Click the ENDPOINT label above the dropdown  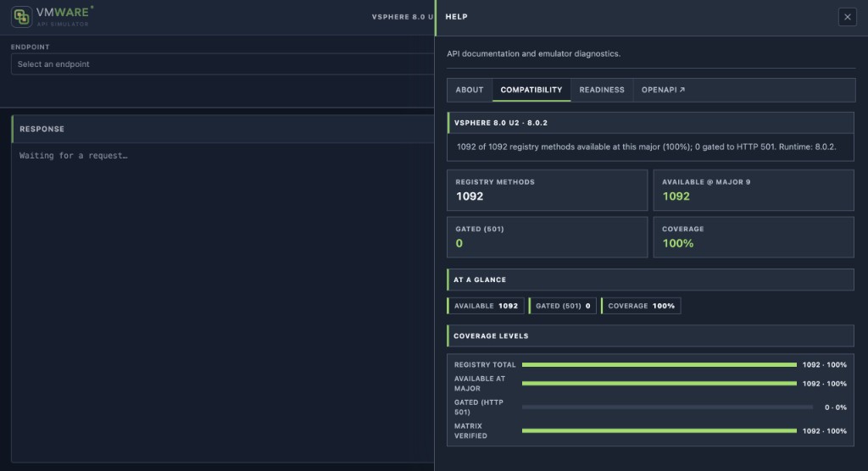coord(30,47)
